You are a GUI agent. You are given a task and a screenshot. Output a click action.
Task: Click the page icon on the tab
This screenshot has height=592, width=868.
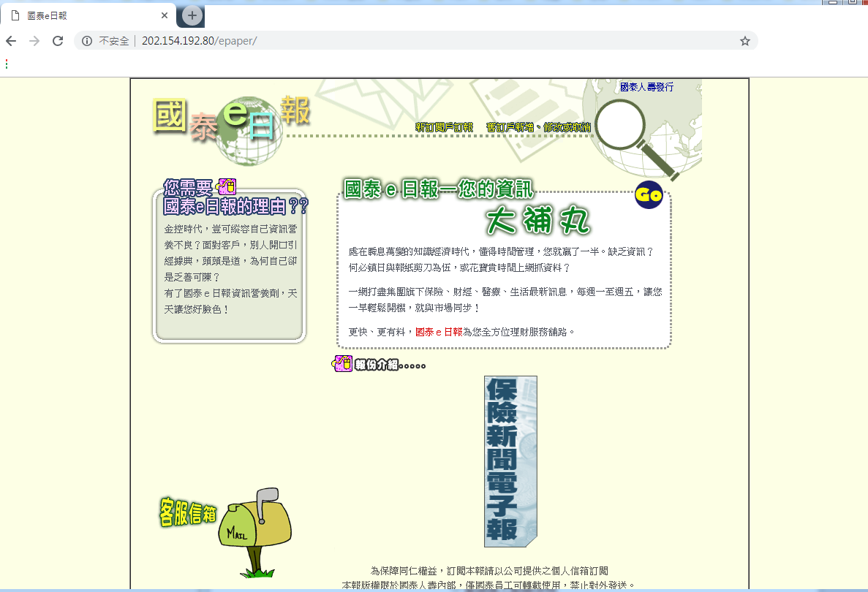[15, 15]
